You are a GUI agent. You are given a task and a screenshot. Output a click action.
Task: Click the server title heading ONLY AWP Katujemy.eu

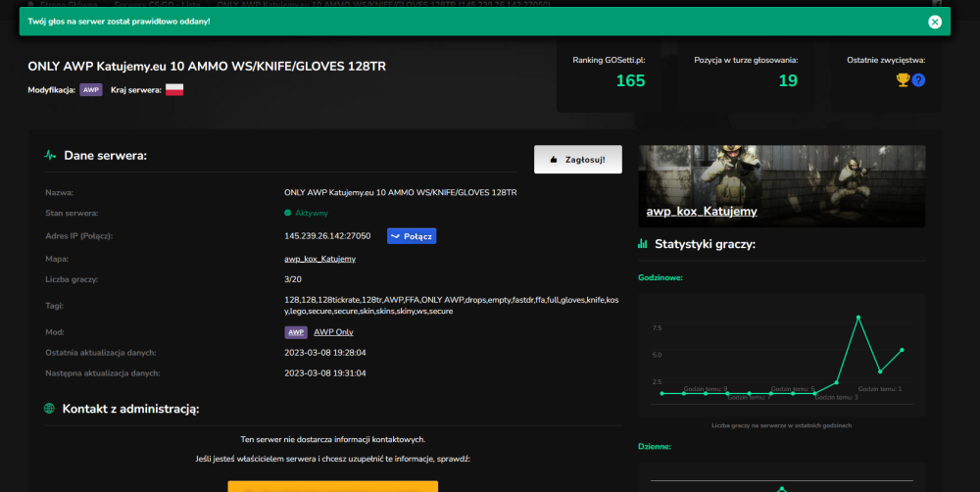click(207, 67)
